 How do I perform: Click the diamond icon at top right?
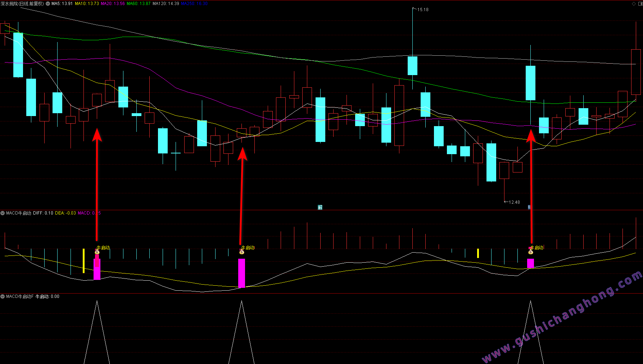(x=634, y=4)
